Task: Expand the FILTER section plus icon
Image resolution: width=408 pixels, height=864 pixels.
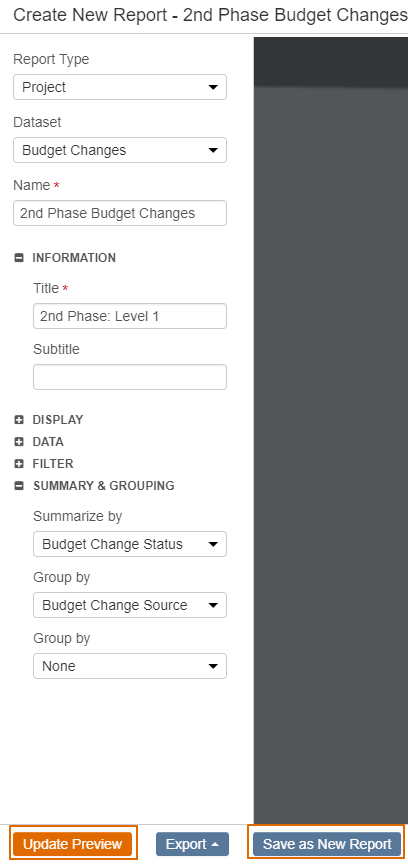Action: (x=19, y=464)
